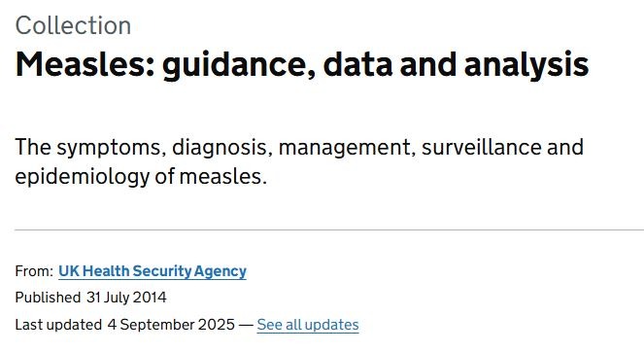The image size is (644, 352).
Task: Click the 4 September 2025 date
Action: pyautogui.click(x=171, y=325)
